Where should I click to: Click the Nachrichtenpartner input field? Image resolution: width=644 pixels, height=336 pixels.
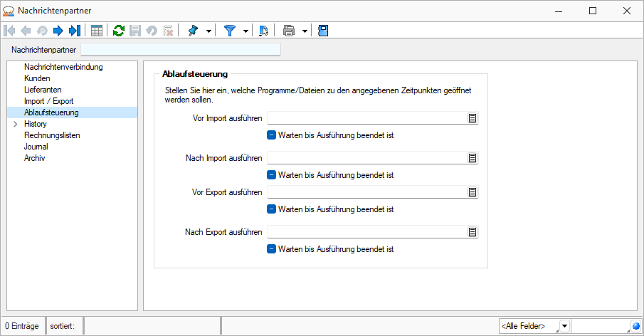click(181, 50)
